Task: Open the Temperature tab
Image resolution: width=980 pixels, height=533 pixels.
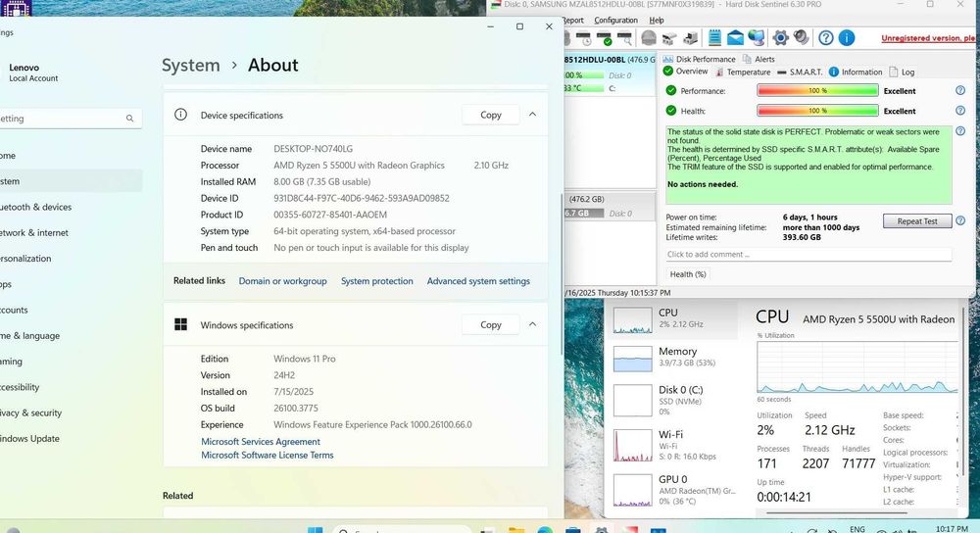Action: pyautogui.click(x=743, y=72)
